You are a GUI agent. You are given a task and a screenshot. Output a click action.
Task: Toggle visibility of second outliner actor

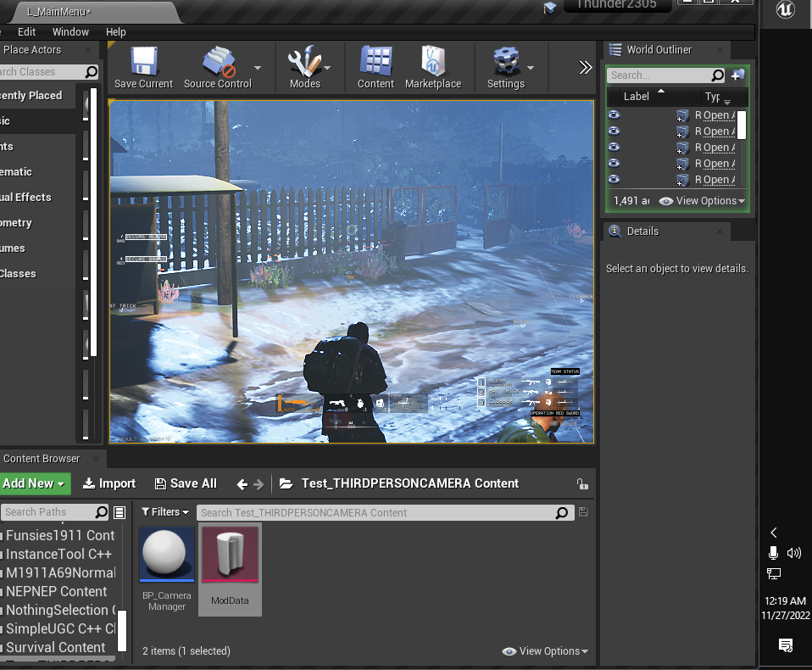tap(614, 131)
